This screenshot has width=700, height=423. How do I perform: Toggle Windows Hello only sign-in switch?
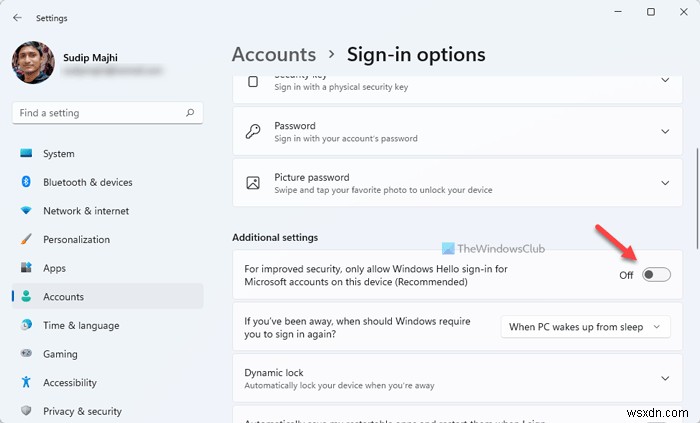(x=656, y=275)
